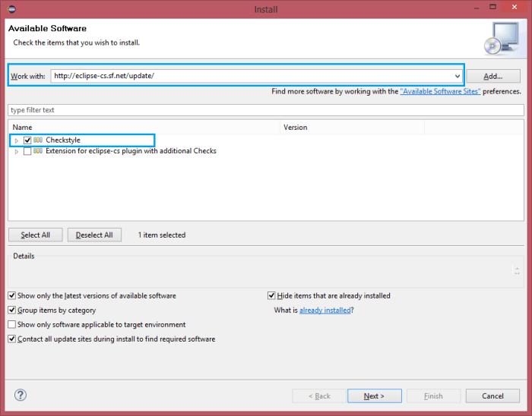The height and width of the screenshot is (416, 532).
Task: Click the Checkstyle category icon
Action: tap(38, 140)
